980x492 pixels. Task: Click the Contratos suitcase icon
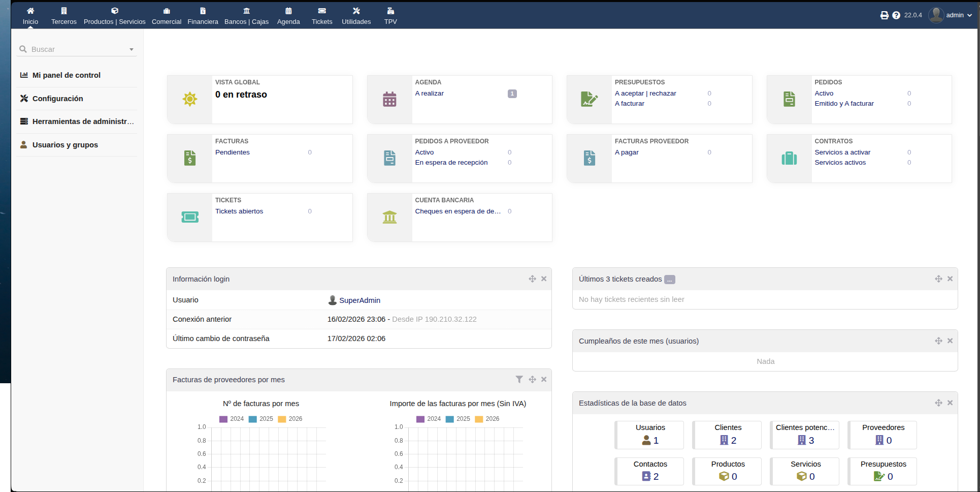click(x=789, y=158)
